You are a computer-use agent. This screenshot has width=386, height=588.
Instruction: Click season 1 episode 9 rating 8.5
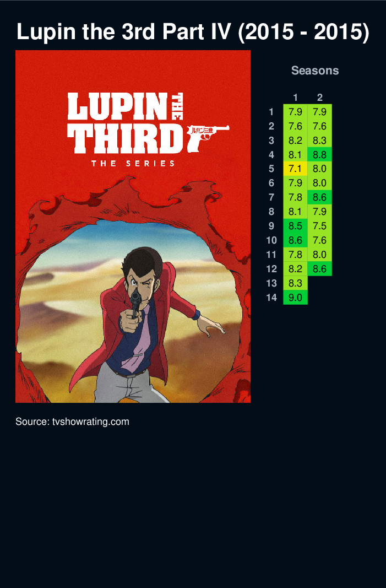295,226
